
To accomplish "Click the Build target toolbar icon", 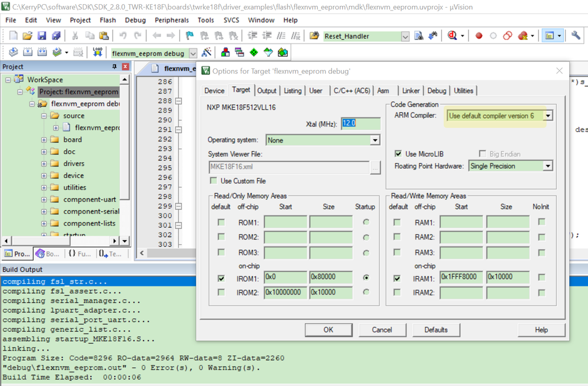I will click(28, 53).
